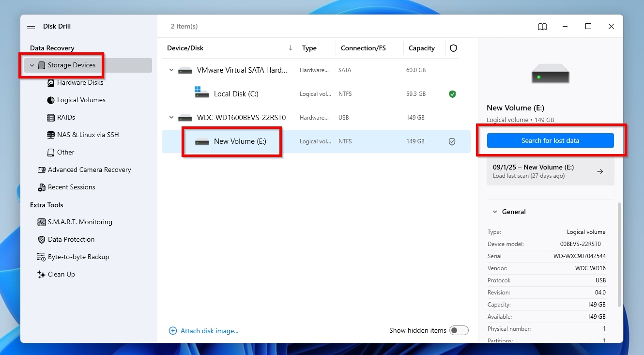
Task: Click the green shield checkmark beside Local Disk C:
Action: click(452, 94)
